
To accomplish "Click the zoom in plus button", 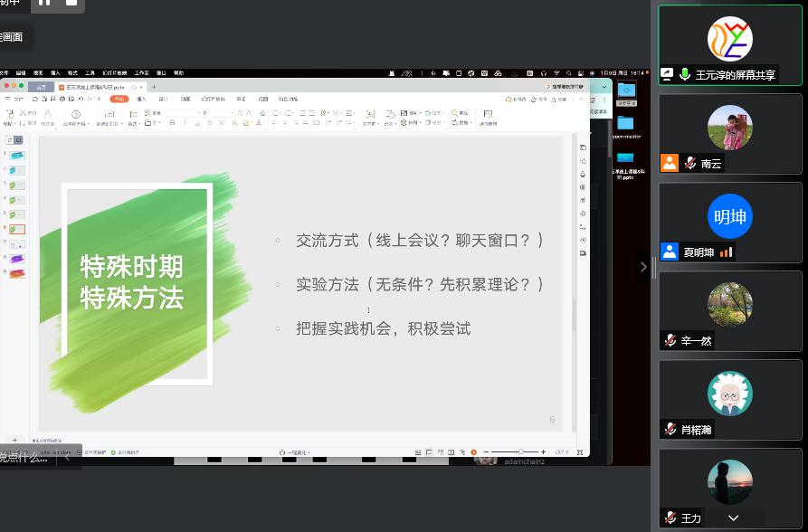I will coord(543,451).
